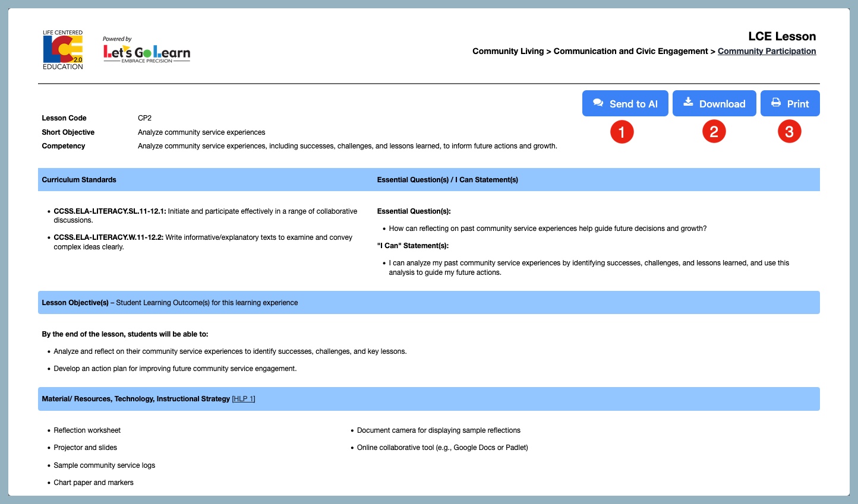Click the printer icon

click(x=776, y=103)
